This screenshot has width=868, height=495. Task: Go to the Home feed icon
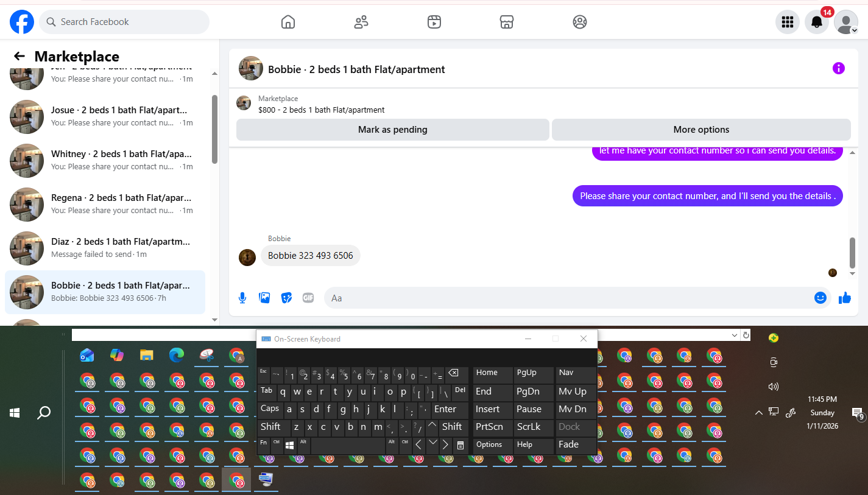click(x=288, y=22)
